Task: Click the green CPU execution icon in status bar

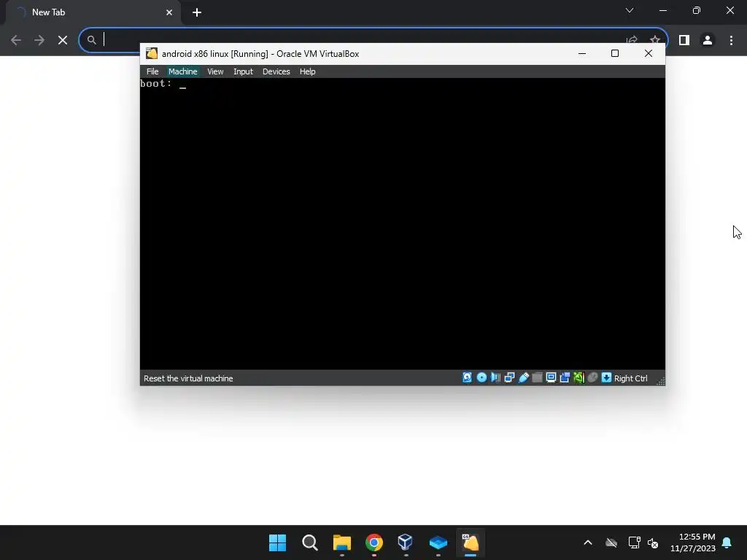Action: tap(578, 378)
